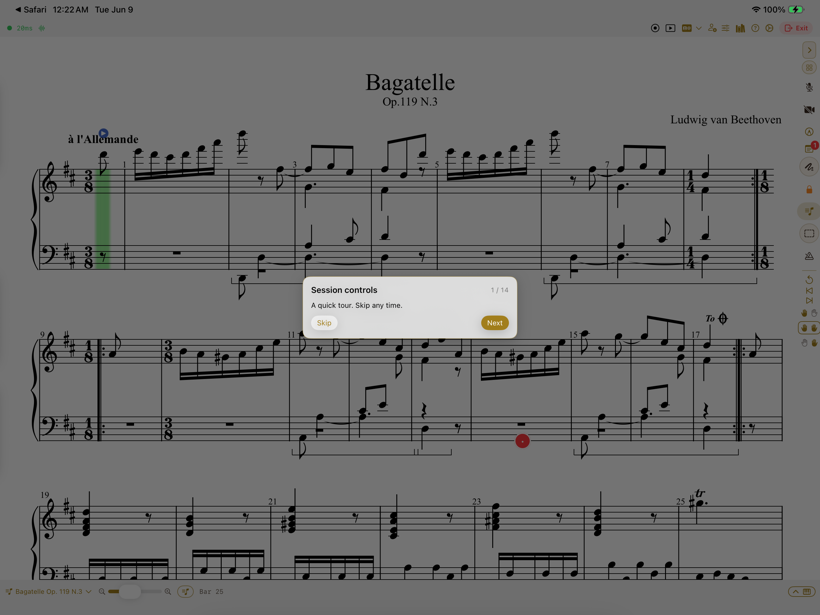Jump to next section skip-forward icon

pos(809,301)
